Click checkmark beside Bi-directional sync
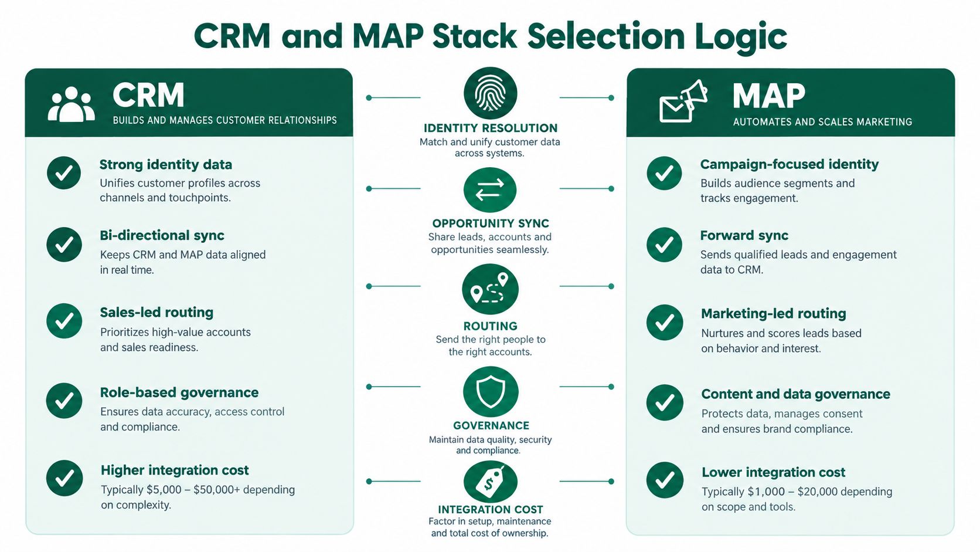Image resolution: width=980 pixels, height=552 pixels. pos(64,245)
